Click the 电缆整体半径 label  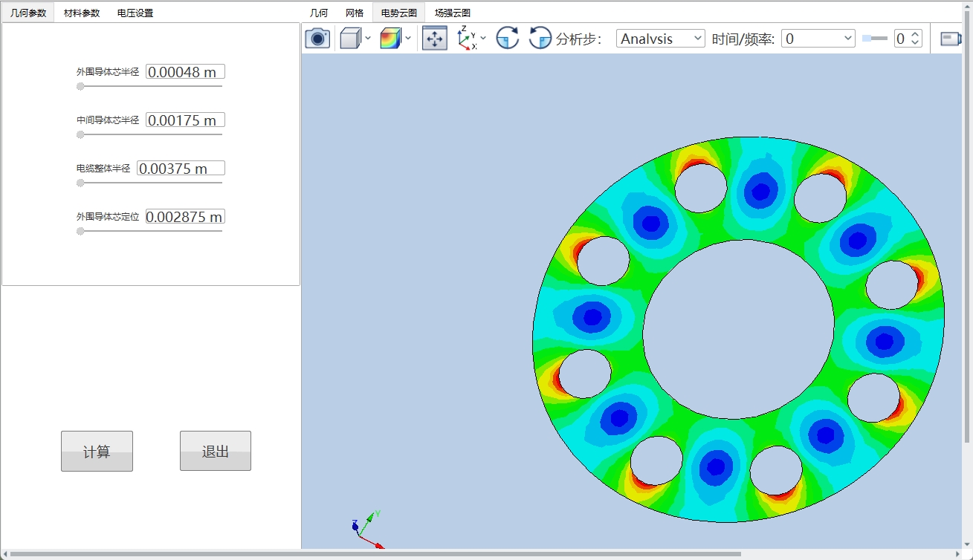(103, 169)
